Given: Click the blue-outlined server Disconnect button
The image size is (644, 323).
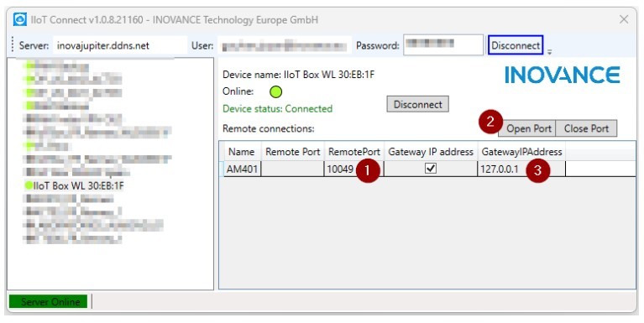Looking at the screenshot, I should click(516, 45).
